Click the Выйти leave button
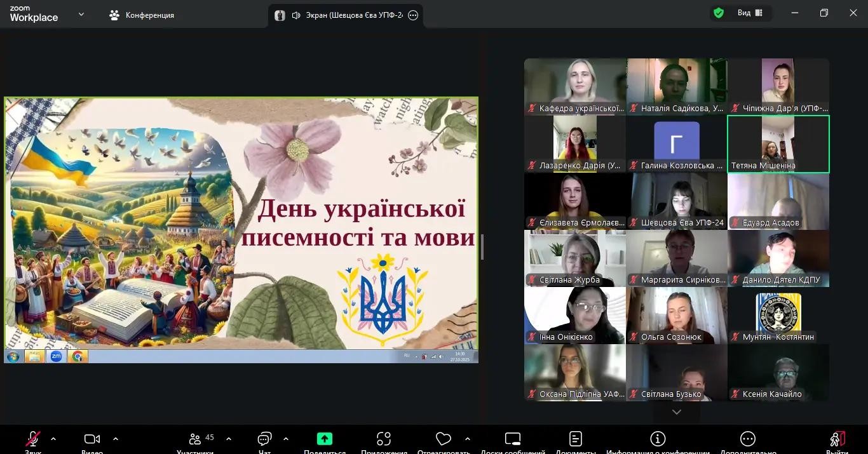This screenshot has height=454, width=868. (837, 439)
